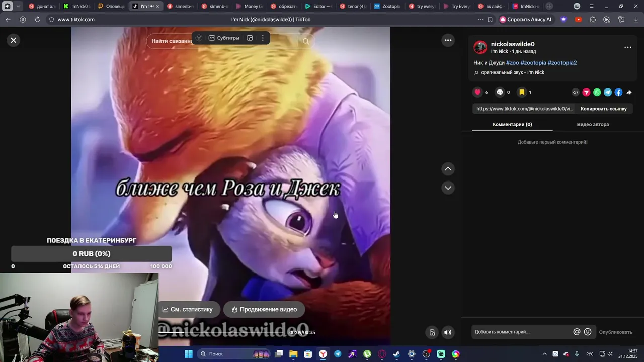Share the video to Facebook
This screenshot has height=362, width=644.
[x=618, y=92]
